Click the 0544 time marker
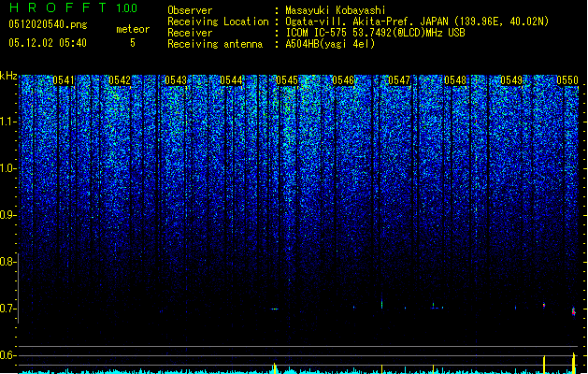Viewport: 588px width, 374px height. pyautogui.click(x=231, y=80)
